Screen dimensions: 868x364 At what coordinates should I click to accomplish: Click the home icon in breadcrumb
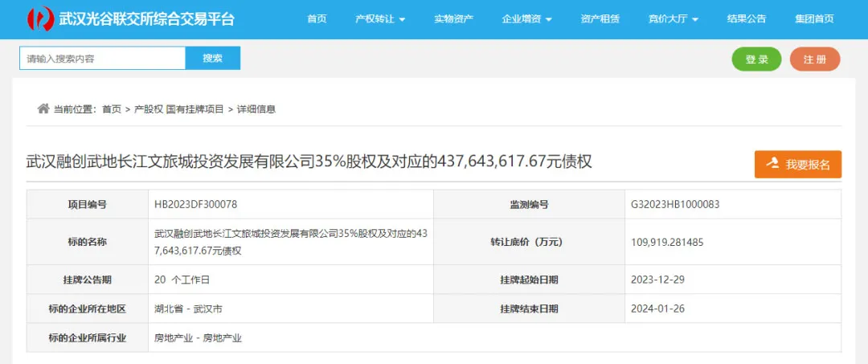(x=43, y=108)
